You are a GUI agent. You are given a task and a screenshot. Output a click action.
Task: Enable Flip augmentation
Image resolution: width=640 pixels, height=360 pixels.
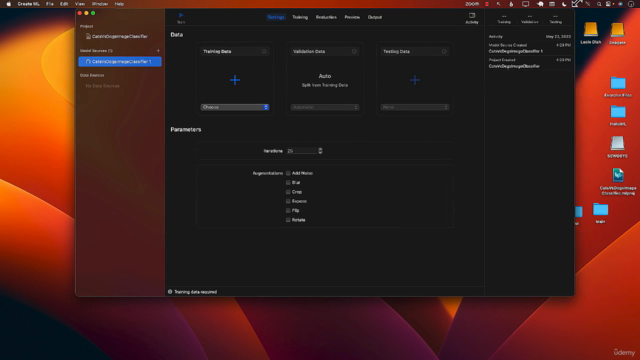pos(288,211)
